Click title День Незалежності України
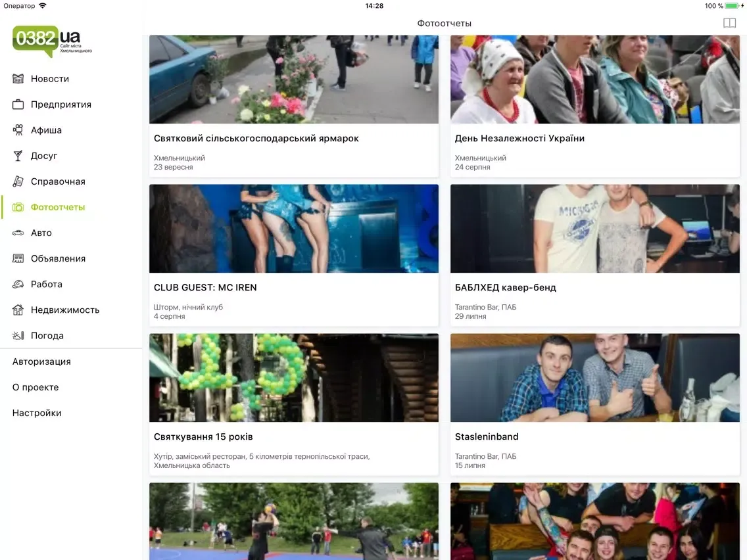This screenshot has width=747, height=560. pos(519,138)
